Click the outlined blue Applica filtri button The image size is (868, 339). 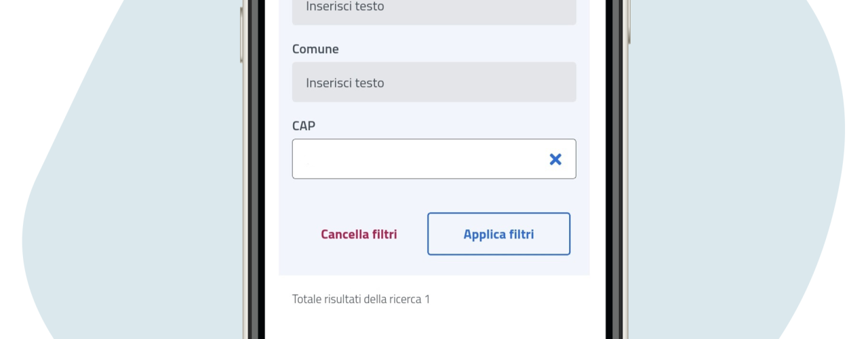pyautogui.click(x=498, y=234)
